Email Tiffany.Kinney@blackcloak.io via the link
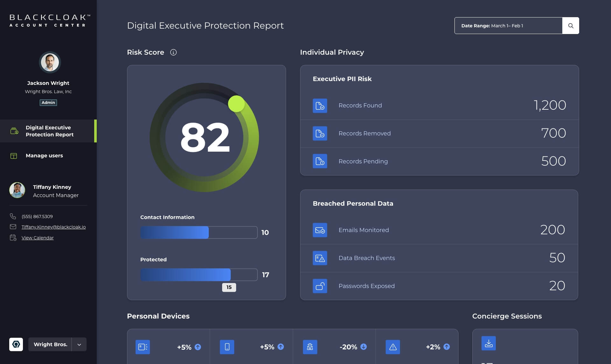The width and height of the screenshot is (611, 364). coord(53,227)
